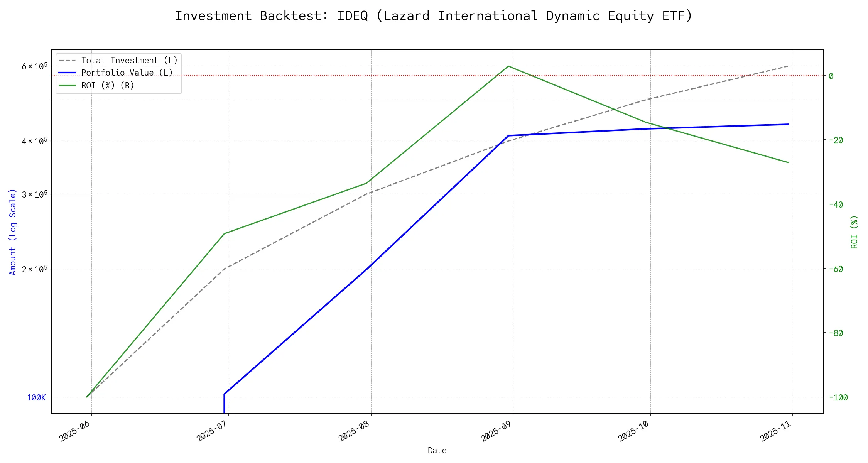This screenshot has width=868, height=463.
Task: Click the 0 right axis tick label
Action: point(831,76)
